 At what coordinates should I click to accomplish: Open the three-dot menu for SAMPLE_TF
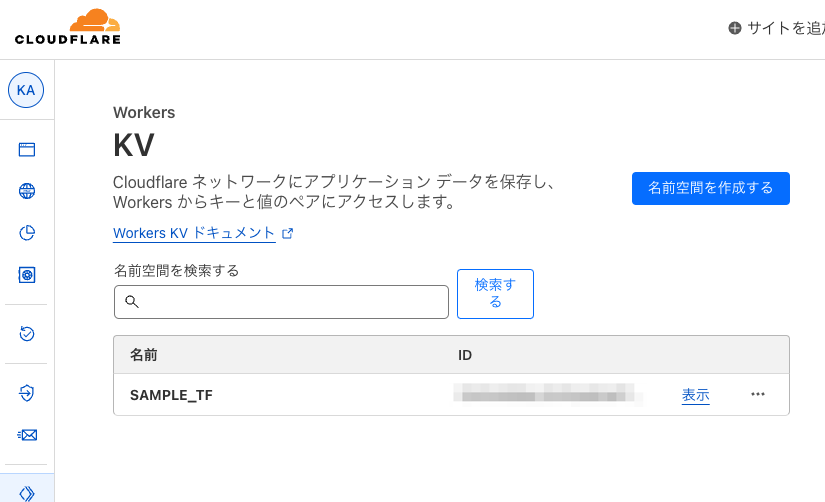758,394
